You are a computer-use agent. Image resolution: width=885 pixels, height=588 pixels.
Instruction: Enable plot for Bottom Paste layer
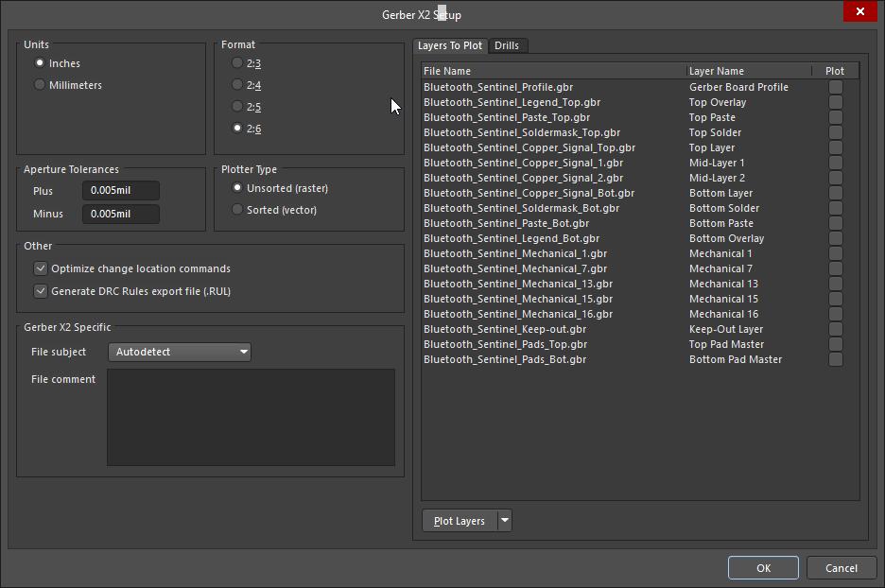[x=835, y=223]
